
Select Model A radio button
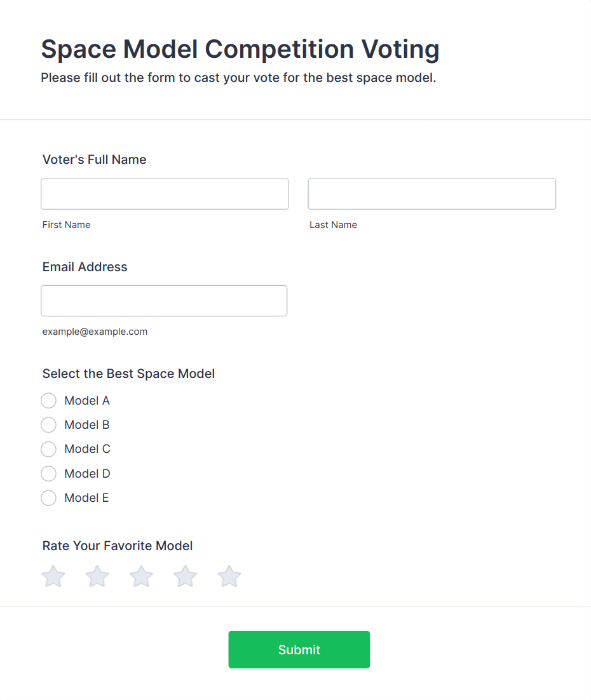(x=49, y=401)
